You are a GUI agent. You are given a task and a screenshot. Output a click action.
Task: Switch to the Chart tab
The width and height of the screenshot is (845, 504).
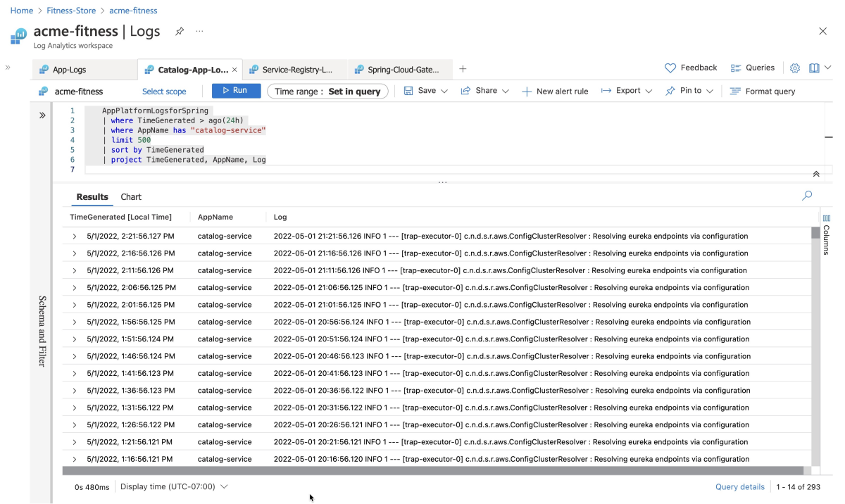tap(131, 197)
